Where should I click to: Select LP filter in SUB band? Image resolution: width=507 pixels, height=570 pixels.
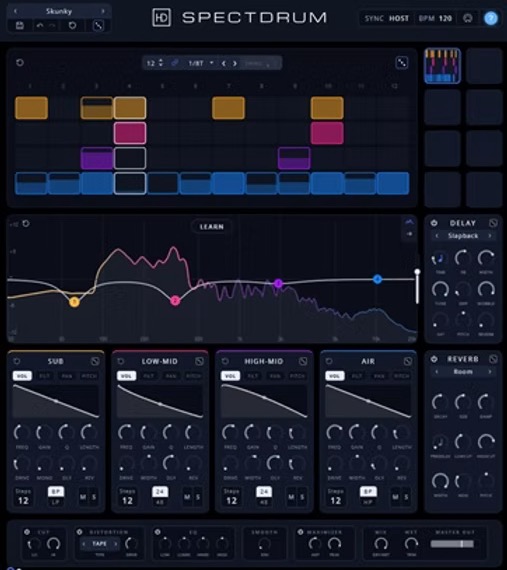coord(56,502)
